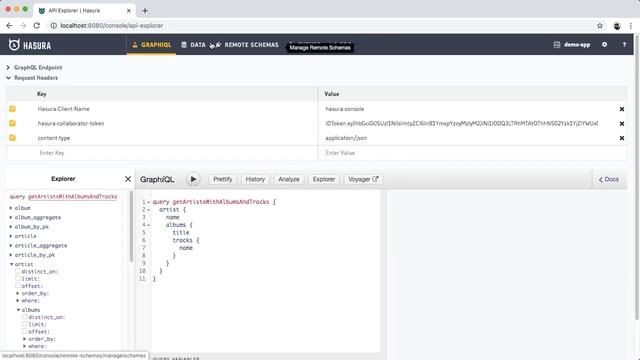Image resolution: width=640 pixels, height=360 pixels.
Task: Click the Analyze button
Action: click(x=289, y=179)
